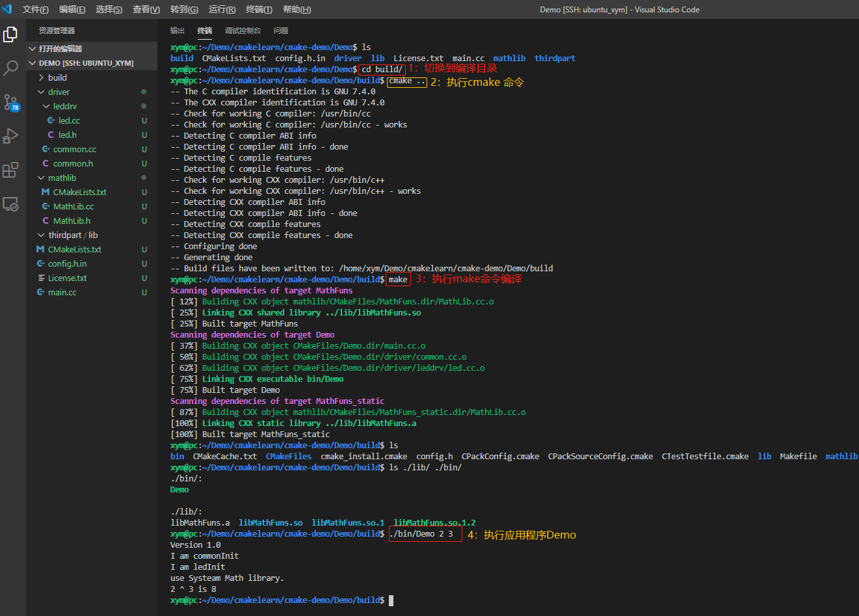Open the Remote Explorer view
Screen dimensions: 859x616
click(10, 204)
